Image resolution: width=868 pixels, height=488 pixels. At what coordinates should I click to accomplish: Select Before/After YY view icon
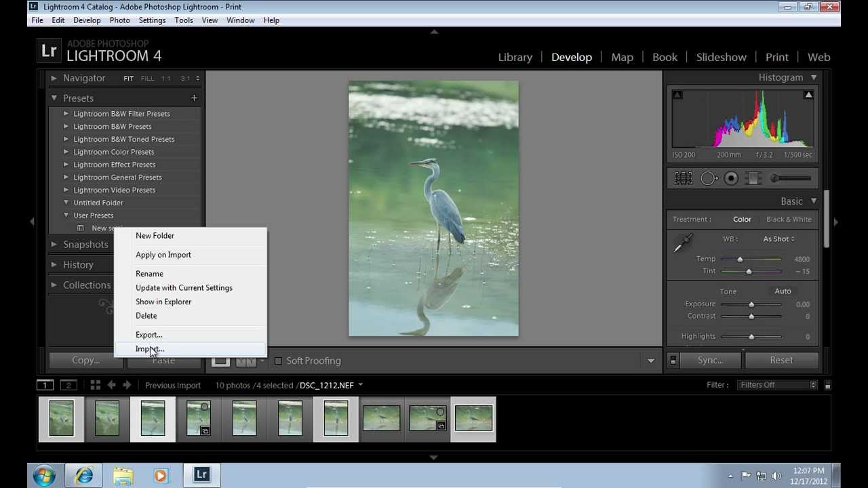point(245,361)
